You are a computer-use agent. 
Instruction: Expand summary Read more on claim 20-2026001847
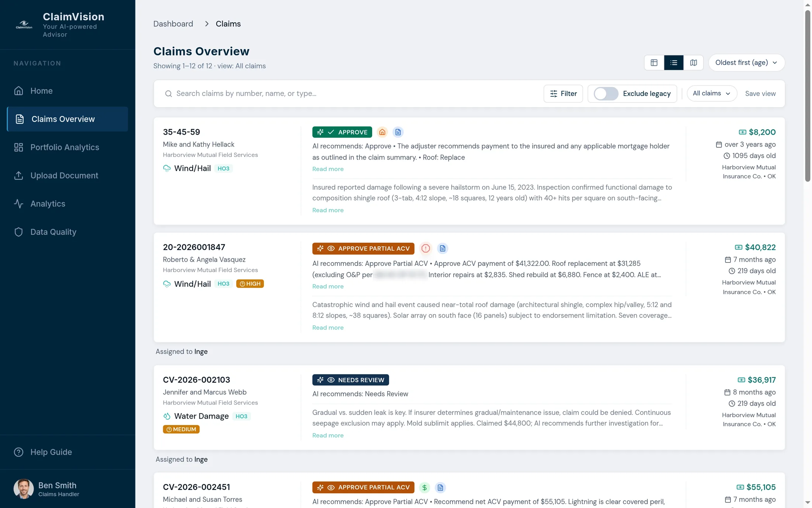(328, 328)
